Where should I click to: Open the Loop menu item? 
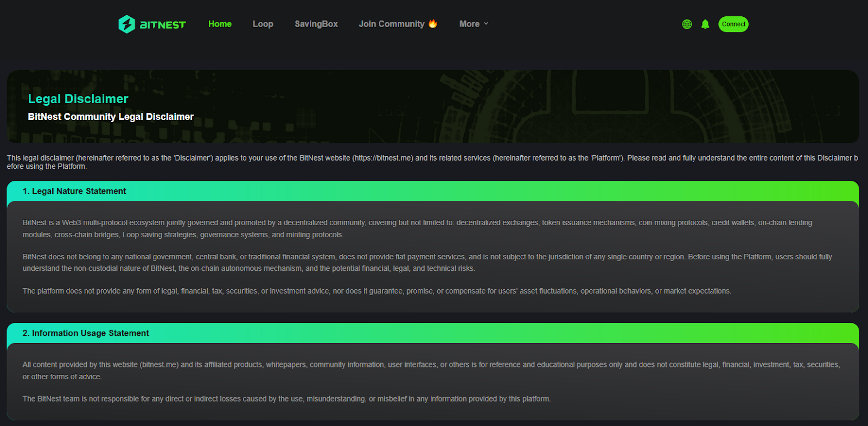263,24
